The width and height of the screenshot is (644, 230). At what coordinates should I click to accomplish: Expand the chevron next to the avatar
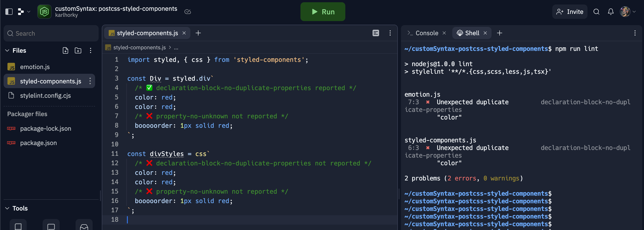634,11
